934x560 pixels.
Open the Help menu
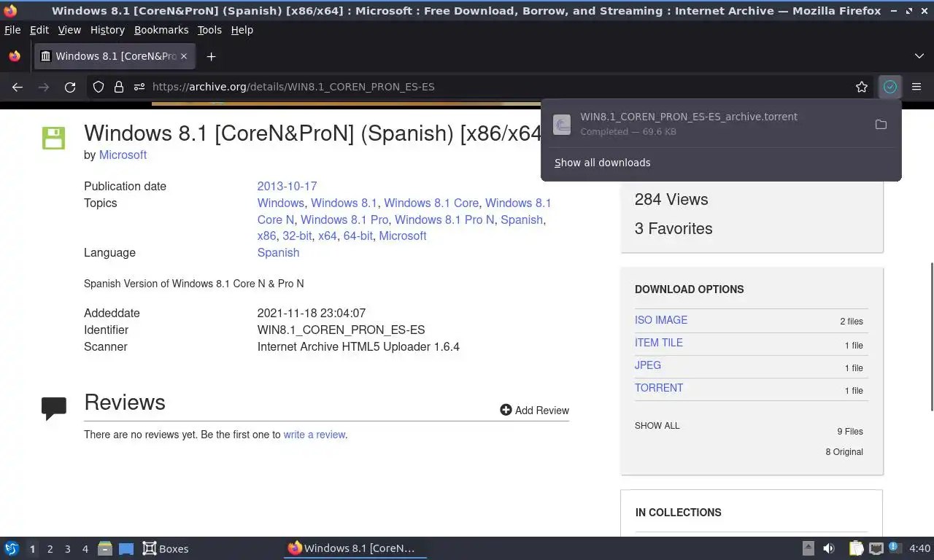(x=242, y=30)
